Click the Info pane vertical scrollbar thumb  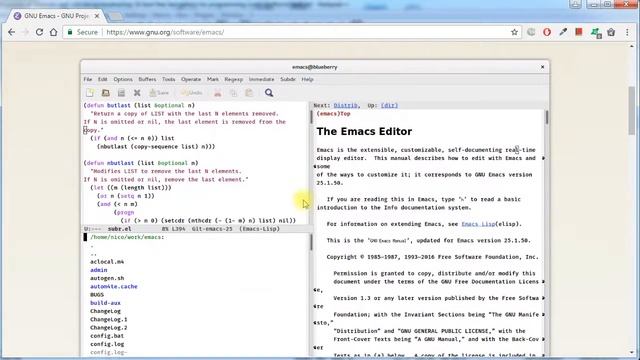click(x=547, y=118)
